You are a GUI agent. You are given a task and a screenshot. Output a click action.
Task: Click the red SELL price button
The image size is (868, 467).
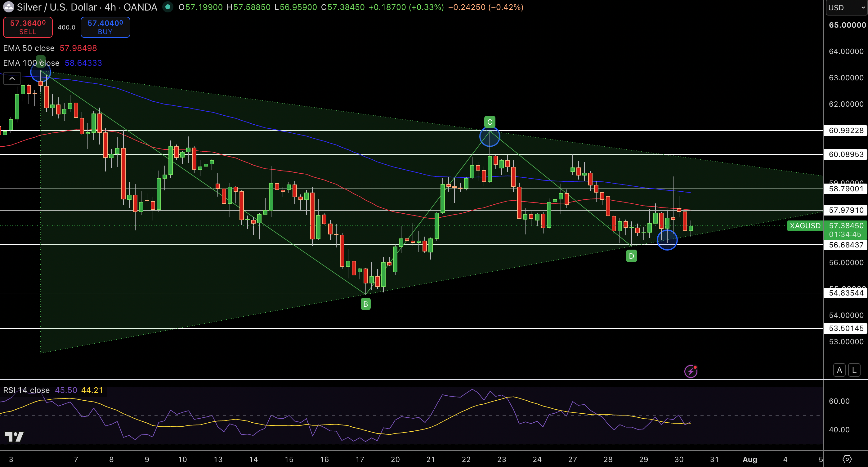point(28,27)
